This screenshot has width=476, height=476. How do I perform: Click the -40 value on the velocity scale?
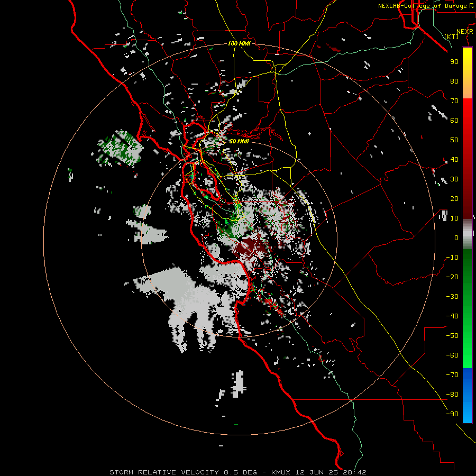pyautogui.click(x=452, y=316)
